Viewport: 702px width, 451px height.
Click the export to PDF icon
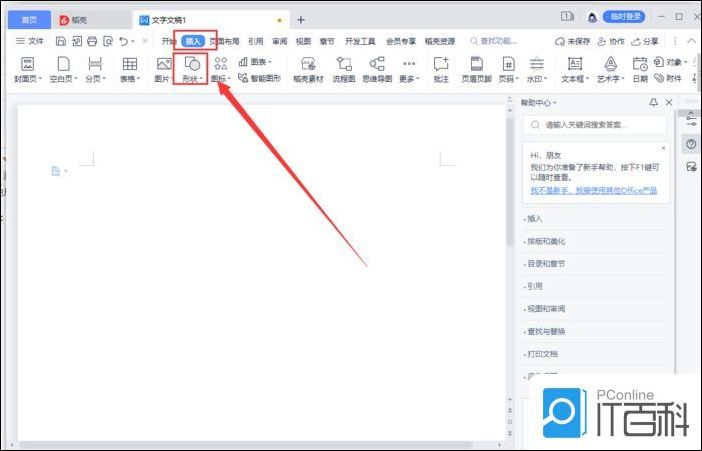click(x=77, y=41)
